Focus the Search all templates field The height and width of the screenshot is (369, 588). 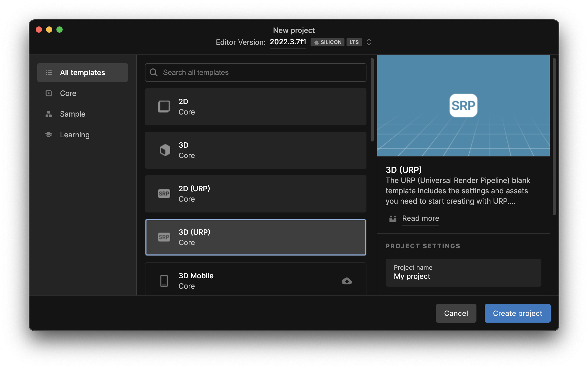tap(255, 73)
